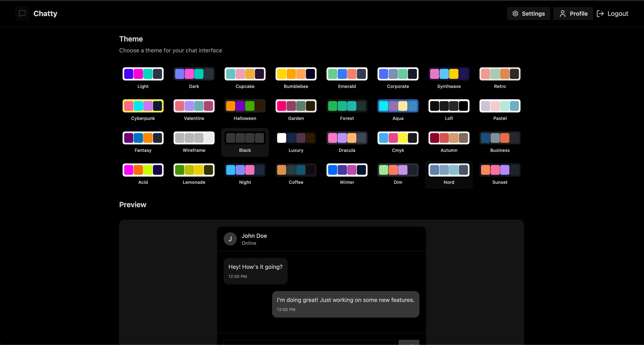Click the "Hey! How's it going?" message bubble
The image size is (644, 345).
coord(255,271)
